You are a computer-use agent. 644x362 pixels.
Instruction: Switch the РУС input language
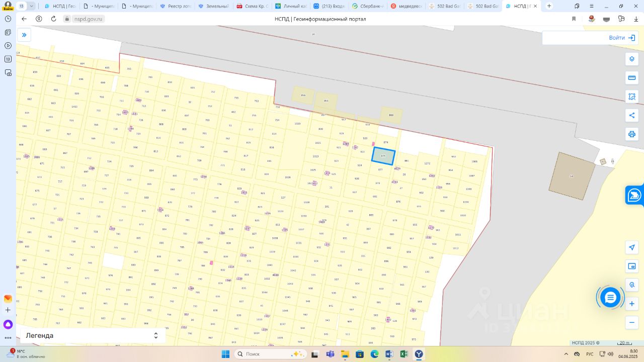(x=589, y=354)
